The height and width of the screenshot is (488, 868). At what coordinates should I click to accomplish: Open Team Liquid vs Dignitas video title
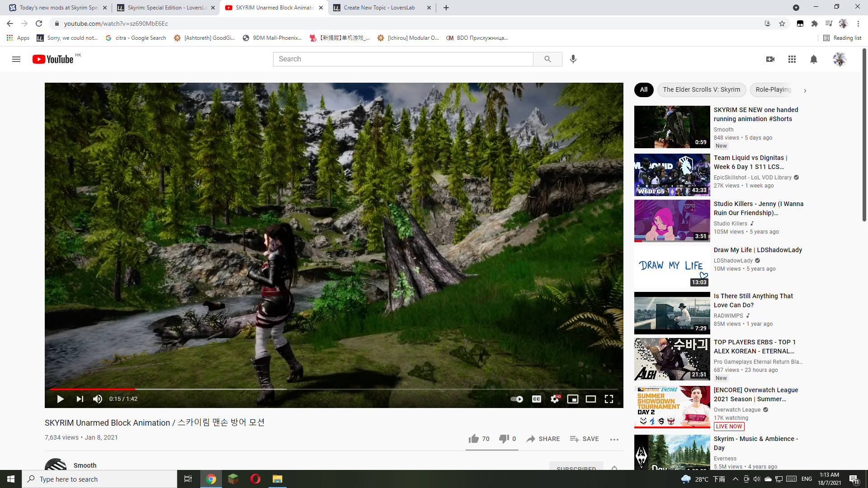click(x=750, y=162)
